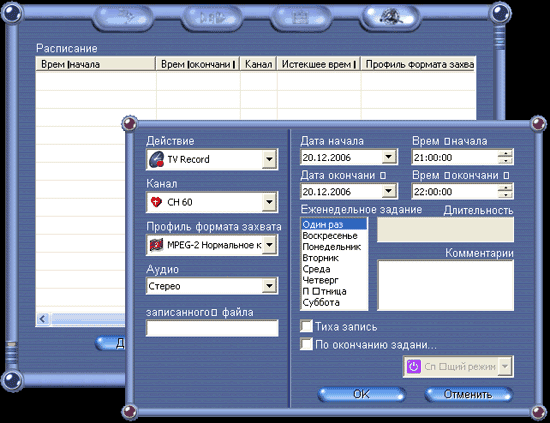Click the Время начала column header in schedule
This screenshot has width=550, height=423.
click(x=96, y=64)
